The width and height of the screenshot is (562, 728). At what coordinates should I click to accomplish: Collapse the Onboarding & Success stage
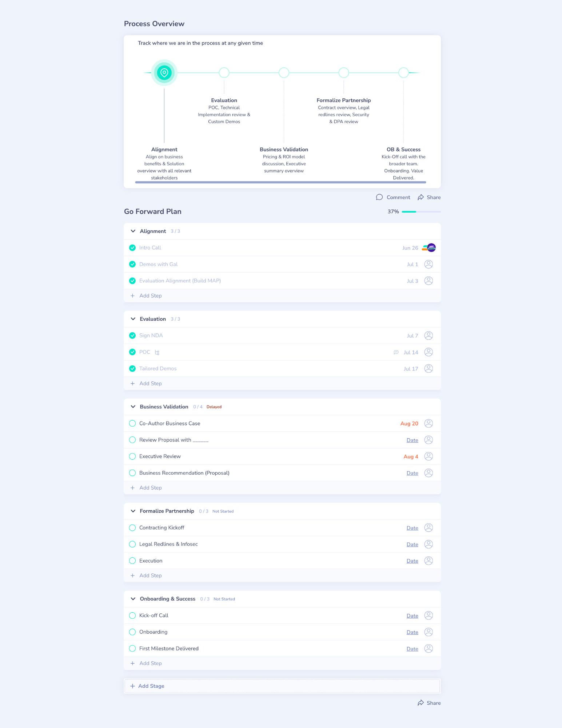(133, 599)
